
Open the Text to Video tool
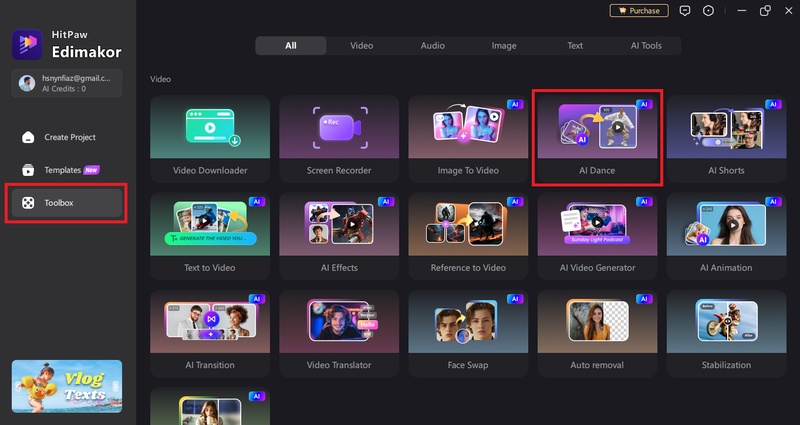pyautogui.click(x=210, y=236)
